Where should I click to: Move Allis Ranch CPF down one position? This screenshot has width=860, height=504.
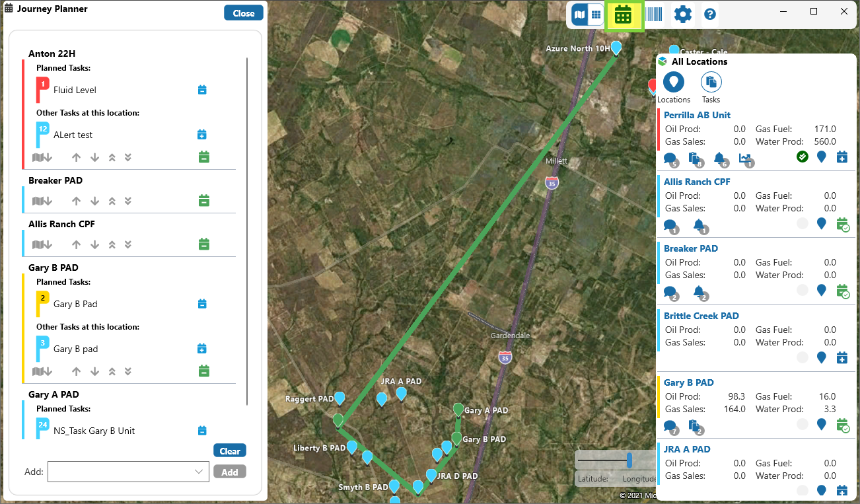pyautogui.click(x=94, y=244)
